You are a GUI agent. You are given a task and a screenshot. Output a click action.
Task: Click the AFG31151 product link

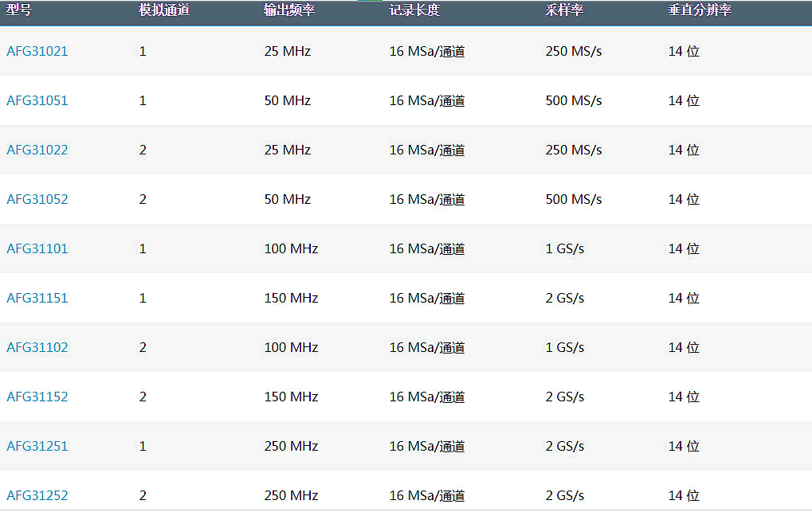(x=37, y=299)
